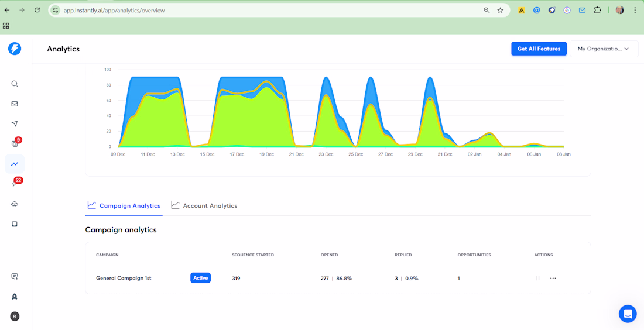Image resolution: width=644 pixels, height=330 pixels.
Task: Reload the page
Action: 37,11
